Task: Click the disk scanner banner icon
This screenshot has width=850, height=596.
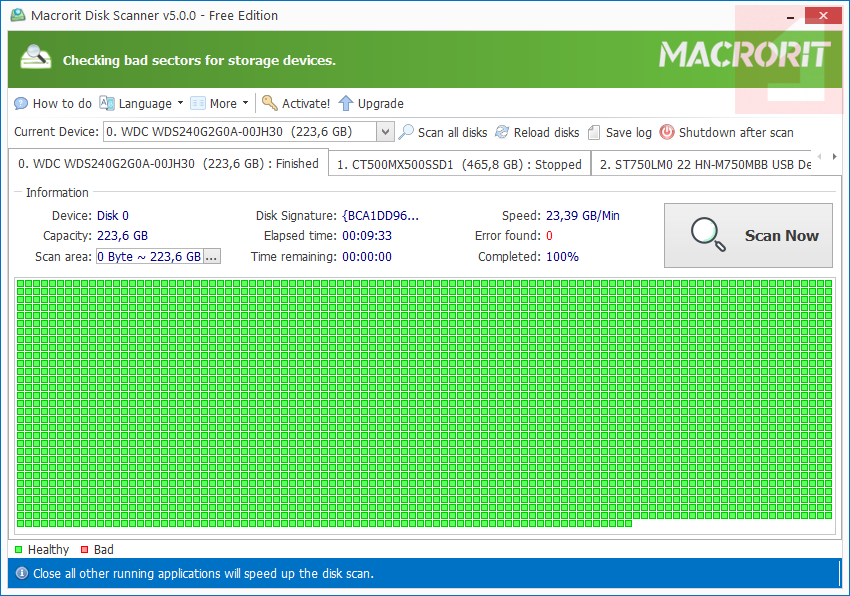Action: (35, 57)
